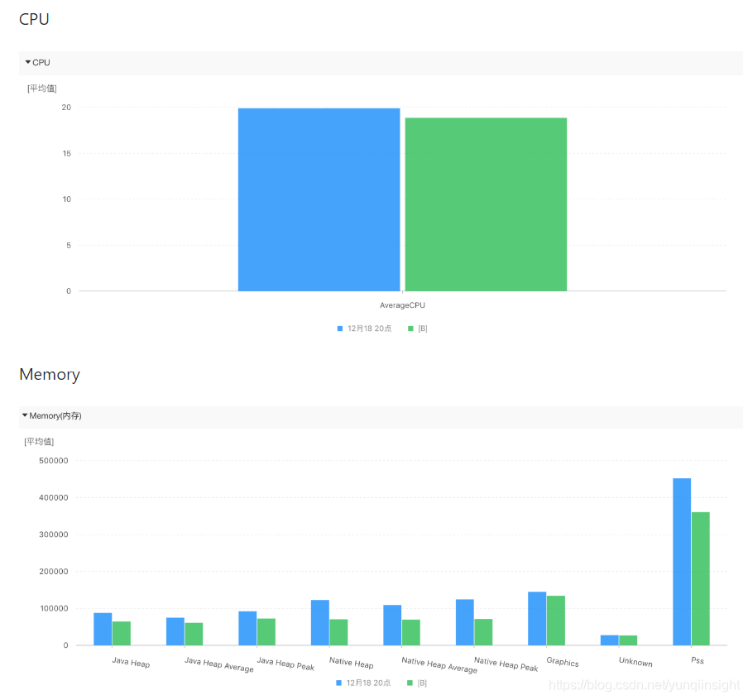Click the green Native Heap Average bar

410,632
